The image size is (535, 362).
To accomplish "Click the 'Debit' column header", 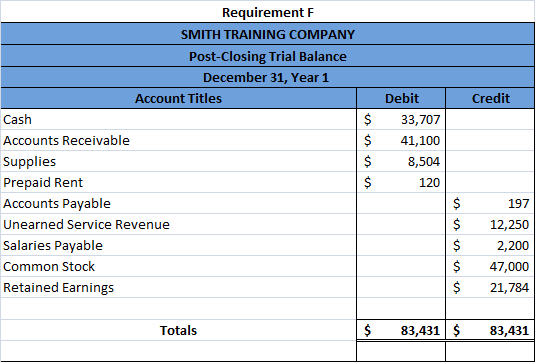I will click(x=401, y=98).
